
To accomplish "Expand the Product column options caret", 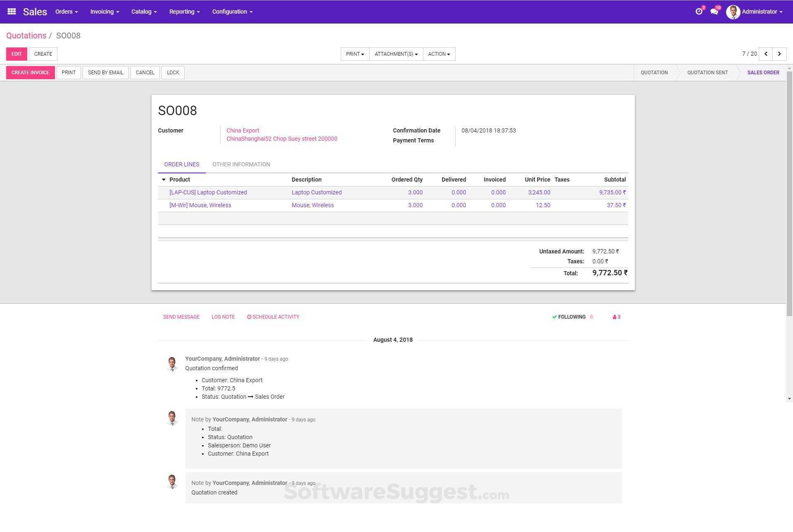I will tap(164, 180).
